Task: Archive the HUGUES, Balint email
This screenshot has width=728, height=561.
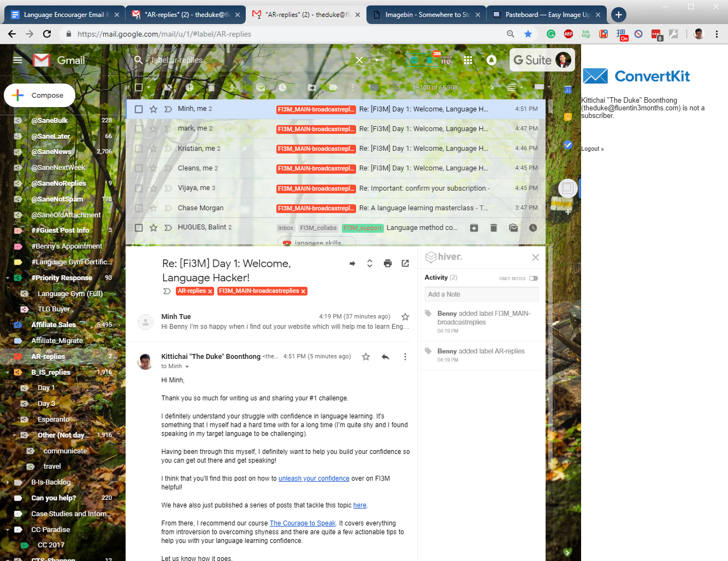Action: (x=474, y=228)
